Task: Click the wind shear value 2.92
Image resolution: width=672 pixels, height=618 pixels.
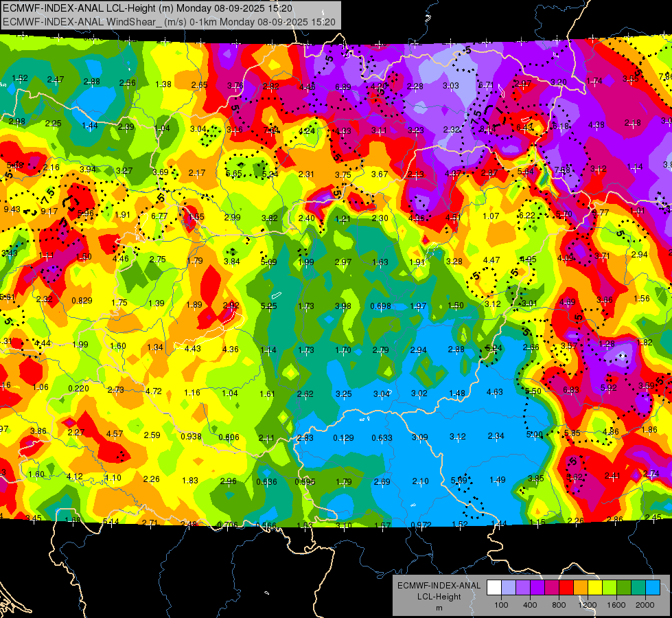Action: pyautogui.click(x=231, y=306)
